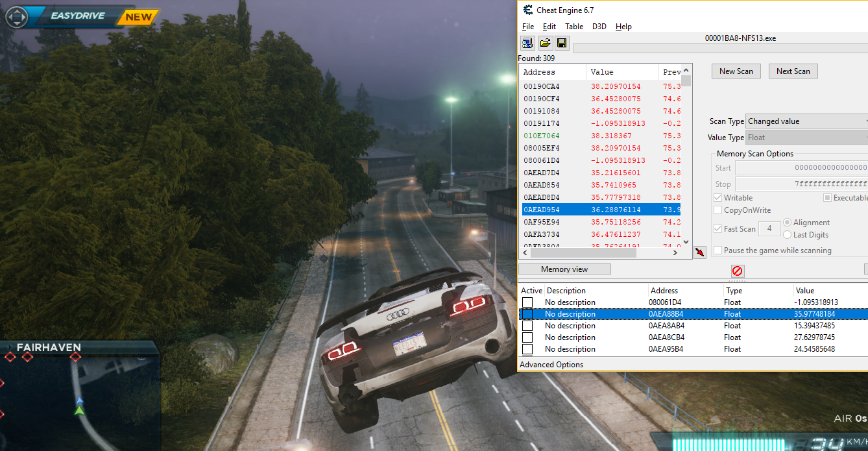Click the Stop address input field

pos(801,184)
